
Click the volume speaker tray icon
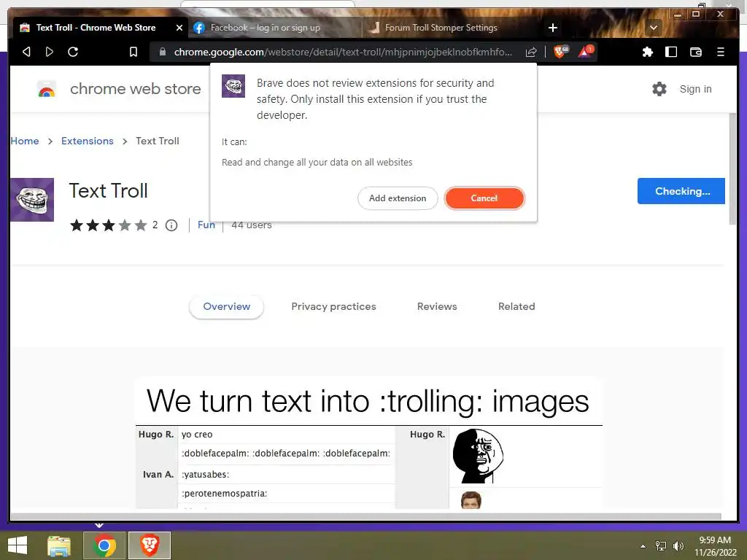678,546
